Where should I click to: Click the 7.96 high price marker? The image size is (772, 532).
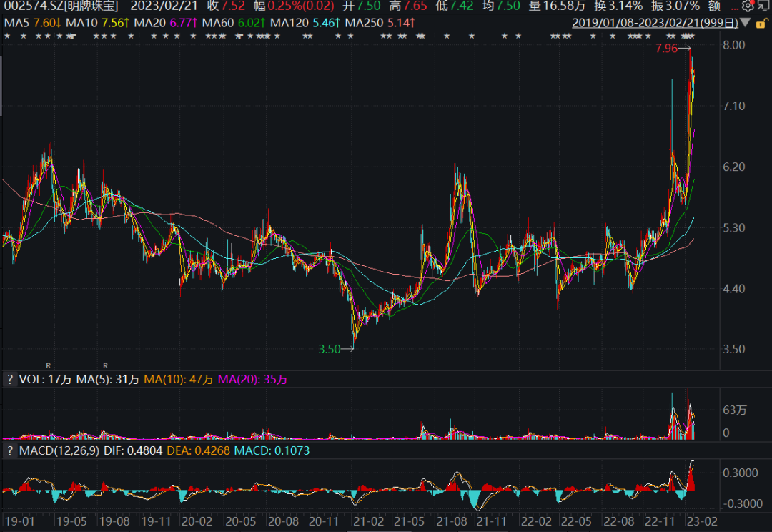pos(665,49)
